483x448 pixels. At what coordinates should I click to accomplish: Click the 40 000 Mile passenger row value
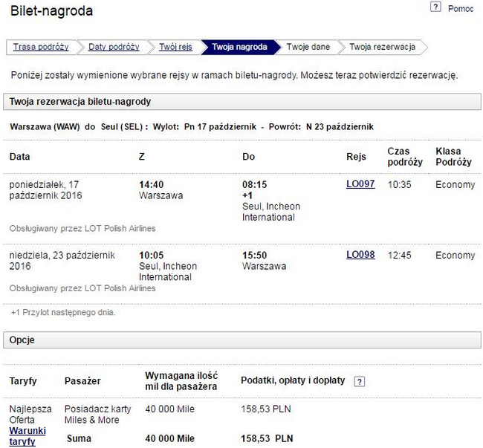tap(169, 409)
